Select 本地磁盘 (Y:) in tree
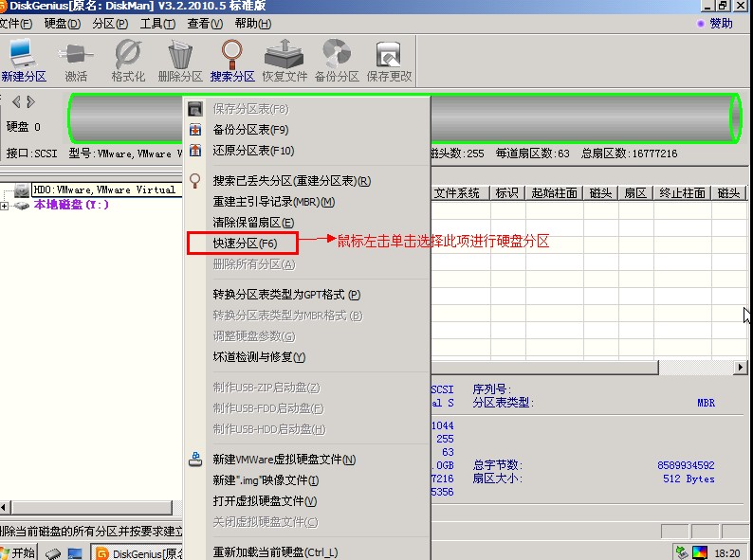Image resolution: width=753 pixels, height=560 pixels. (71, 205)
